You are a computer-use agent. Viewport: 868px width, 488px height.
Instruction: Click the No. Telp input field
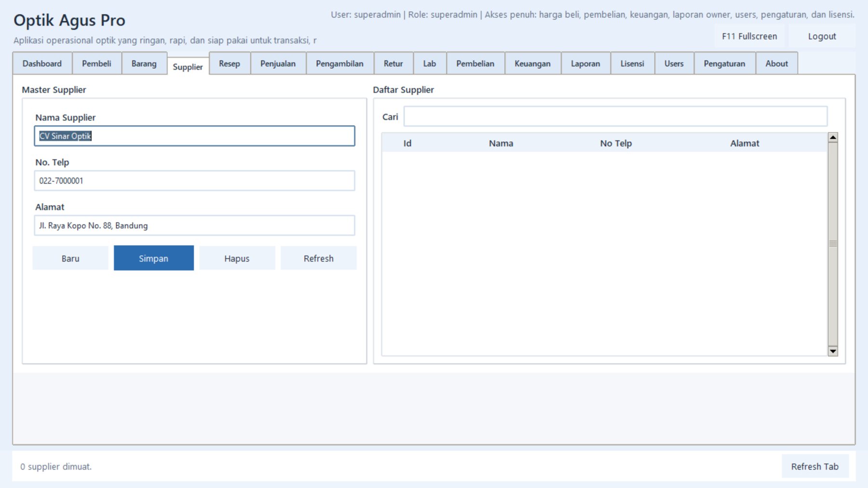click(194, 181)
